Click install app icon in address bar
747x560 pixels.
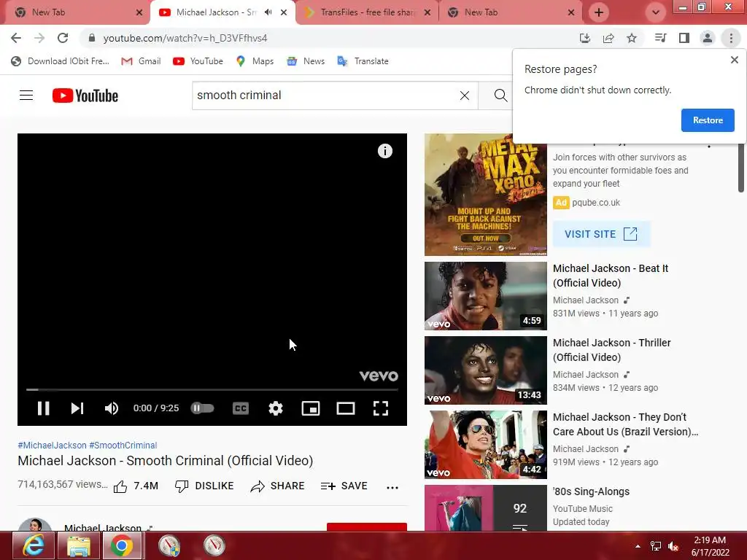584,38
